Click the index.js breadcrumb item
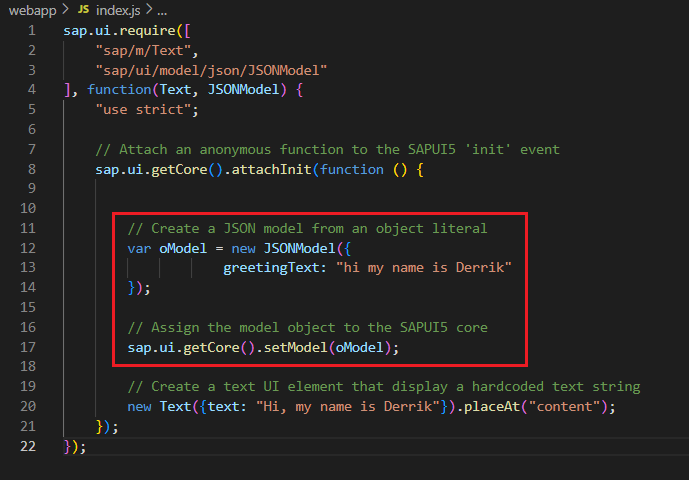This screenshot has width=689, height=480. tap(118, 10)
